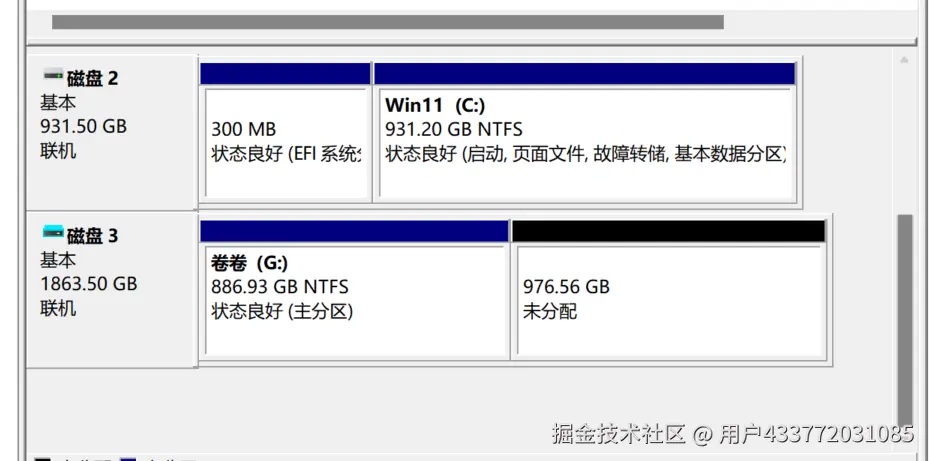Select the Win11 (C:) partition
The image size is (929, 461).
click(584, 142)
